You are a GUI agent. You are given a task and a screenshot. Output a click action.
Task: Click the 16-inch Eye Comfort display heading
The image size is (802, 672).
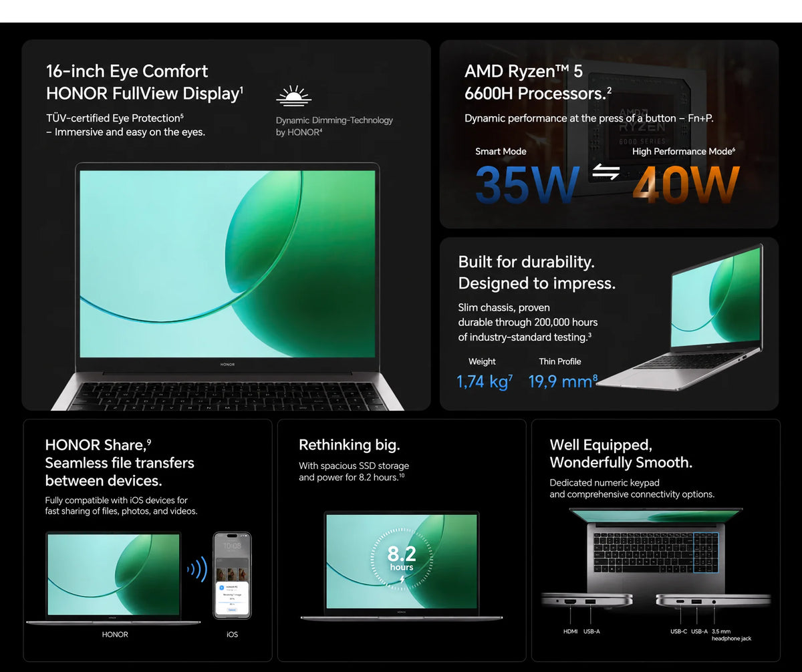point(144,82)
